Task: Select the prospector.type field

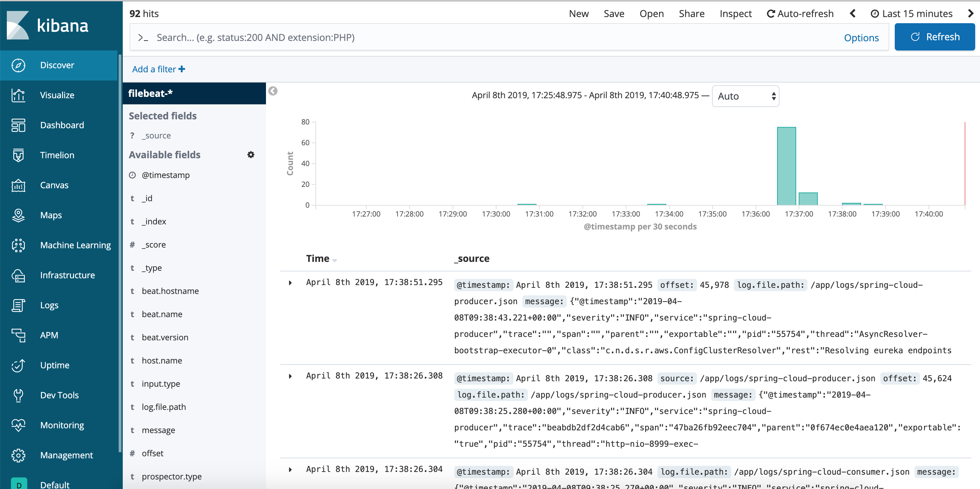Action: [x=172, y=477]
